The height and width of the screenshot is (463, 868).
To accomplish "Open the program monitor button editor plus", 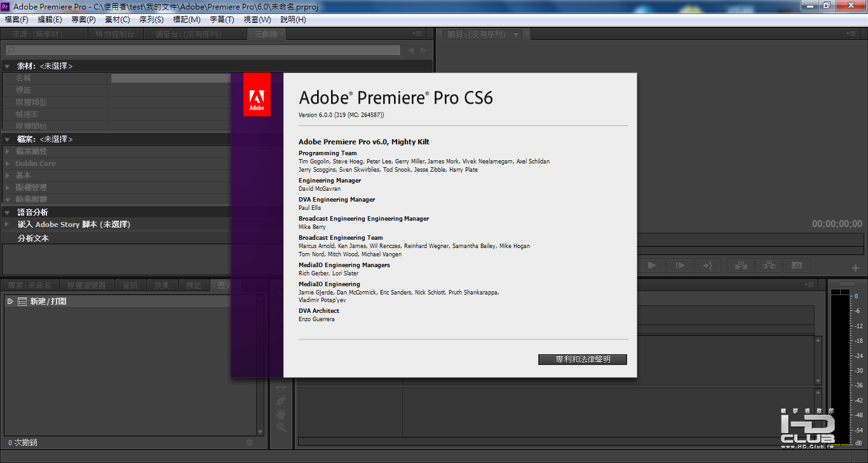I will [855, 268].
